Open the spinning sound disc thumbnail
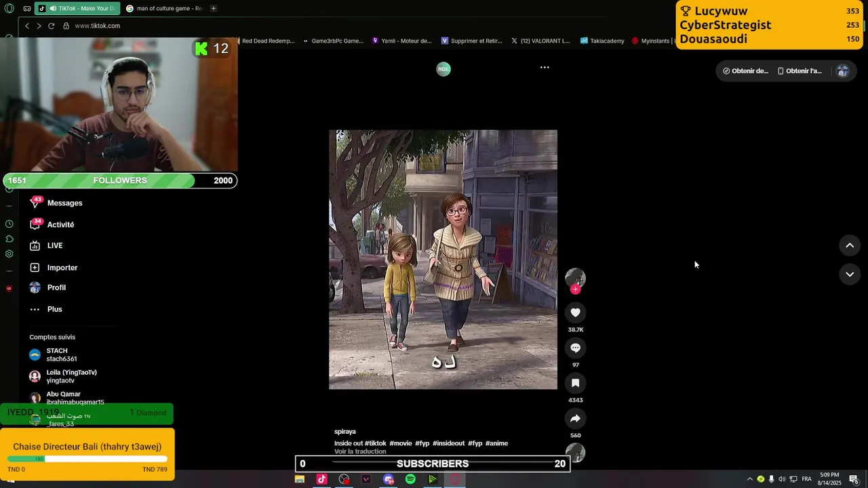Viewport: 868px width, 488px height. click(x=575, y=452)
